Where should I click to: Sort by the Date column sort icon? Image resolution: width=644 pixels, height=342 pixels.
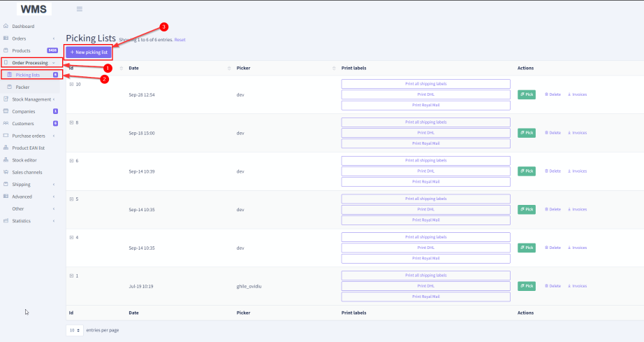pos(229,68)
